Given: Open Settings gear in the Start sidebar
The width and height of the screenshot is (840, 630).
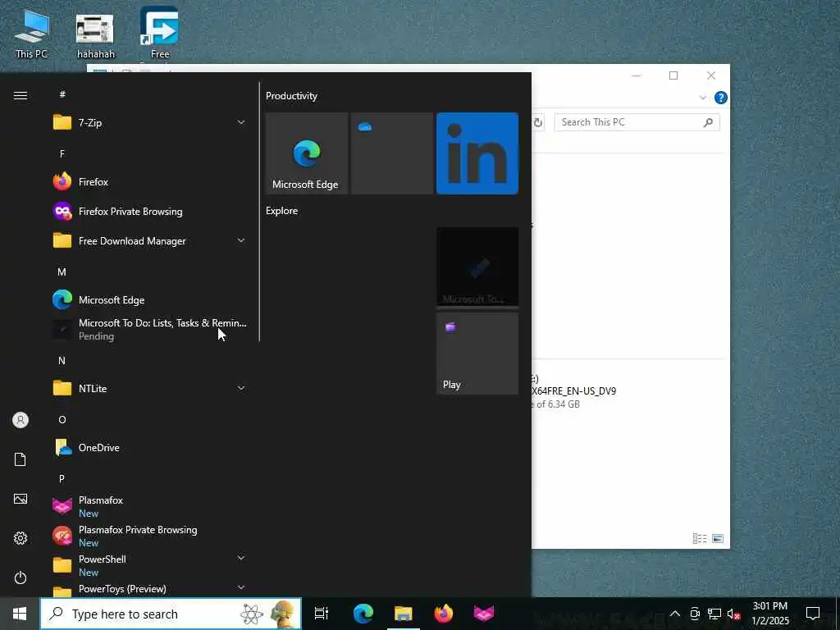Looking at the screenshot, I should pyautogui.click(x=21, y=538).
